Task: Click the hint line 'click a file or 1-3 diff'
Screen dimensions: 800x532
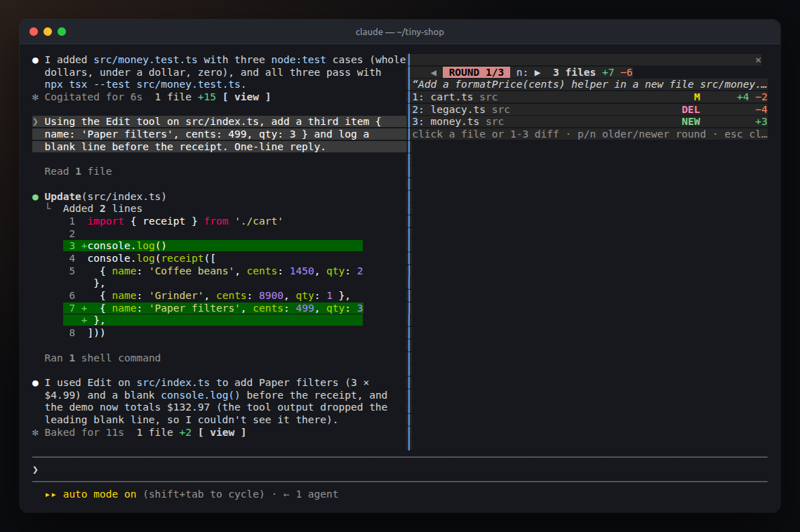Action: [589, 134]
